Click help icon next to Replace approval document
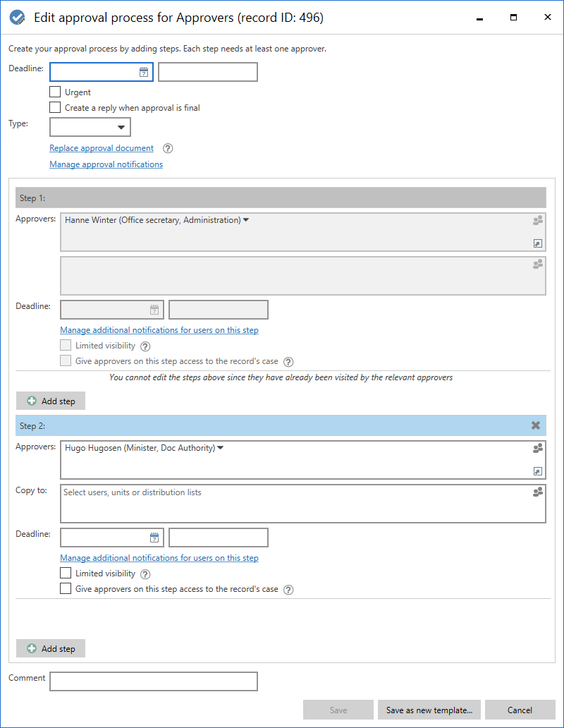564x728 pixels. (x=168, y=148)
